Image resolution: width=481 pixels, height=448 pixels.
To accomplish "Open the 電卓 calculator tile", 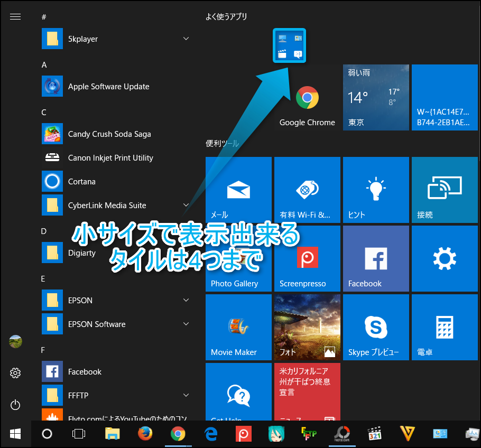I will [444, 328].
